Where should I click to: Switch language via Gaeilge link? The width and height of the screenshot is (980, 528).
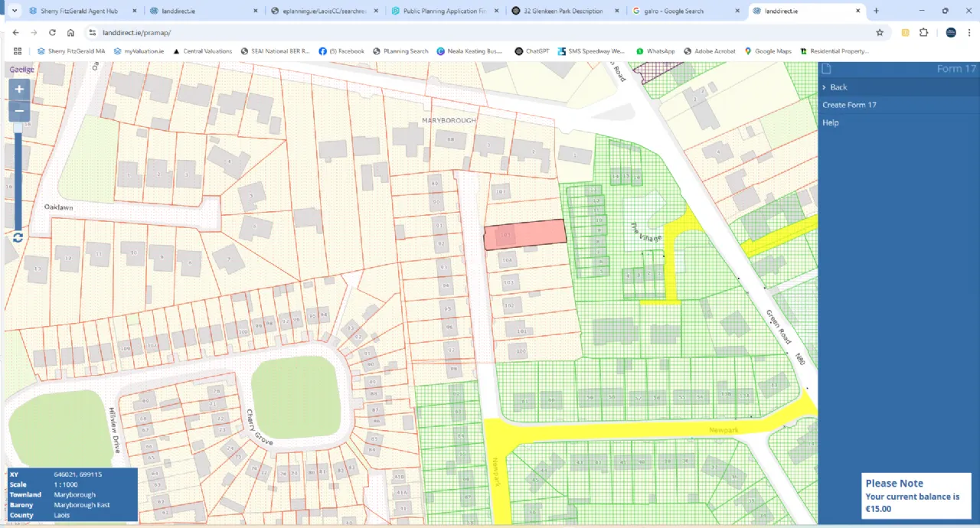coord(21,69)
